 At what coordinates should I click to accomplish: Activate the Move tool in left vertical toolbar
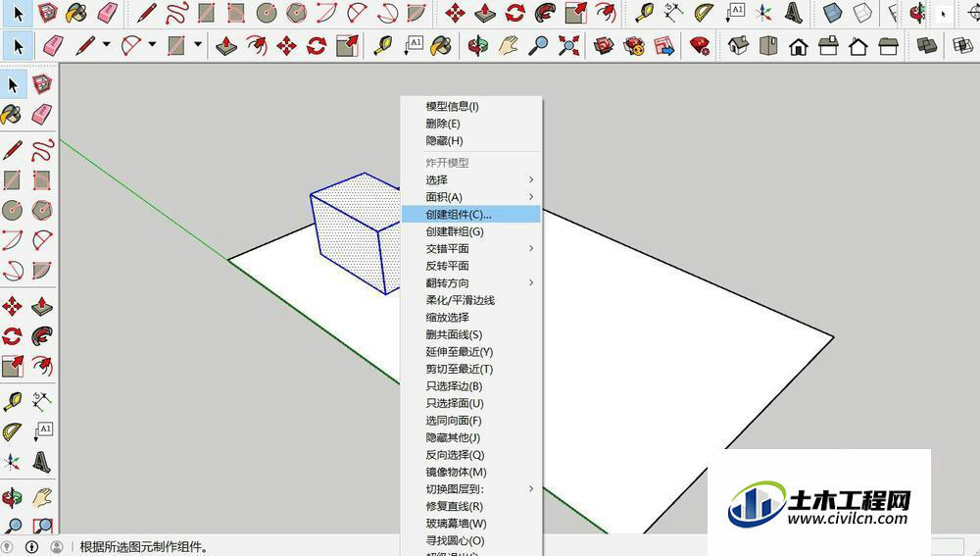pyautogui.click(x=12, y=306)
